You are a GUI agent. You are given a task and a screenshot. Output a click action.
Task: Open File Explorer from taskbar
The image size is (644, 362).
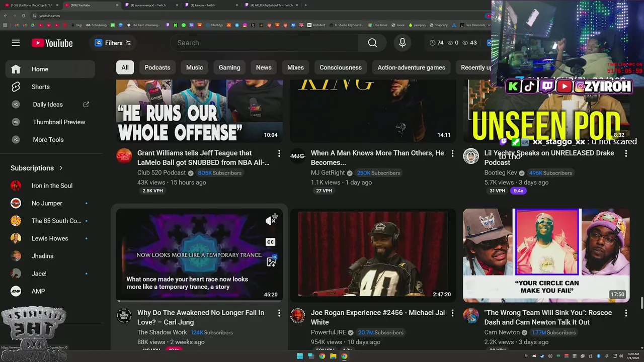333,356
